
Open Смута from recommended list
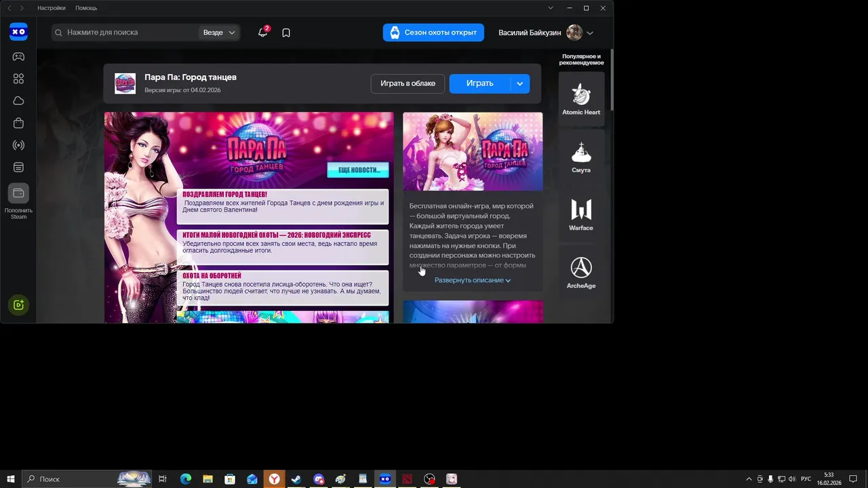pos(581,157)
